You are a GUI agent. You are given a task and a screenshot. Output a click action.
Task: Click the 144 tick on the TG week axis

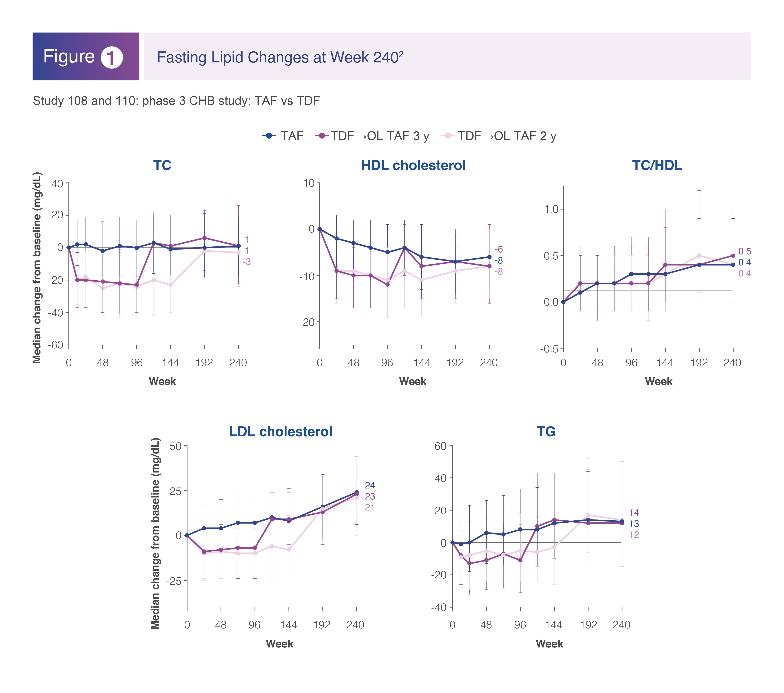point(553,625)
